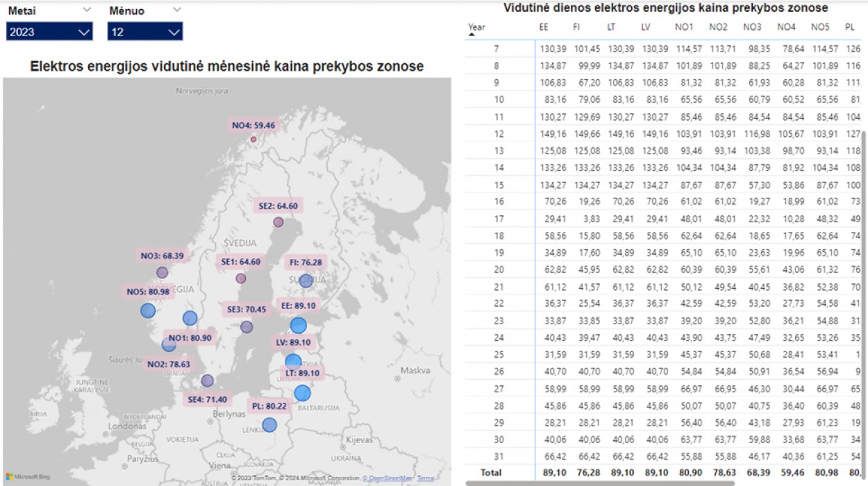This screenshot has width=868, height=486.
Task: Click the 'LT: 89.10' map label
Action: click(302, 373)
